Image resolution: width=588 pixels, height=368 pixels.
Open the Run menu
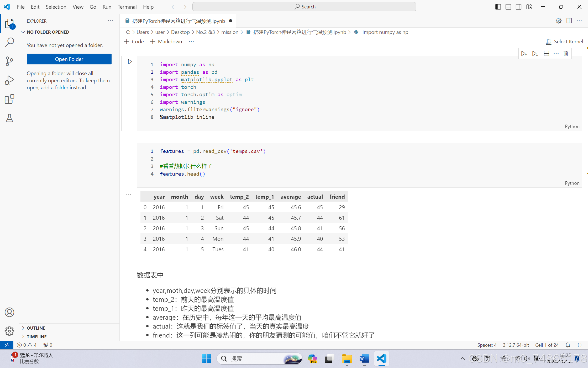tap(107, 7)
